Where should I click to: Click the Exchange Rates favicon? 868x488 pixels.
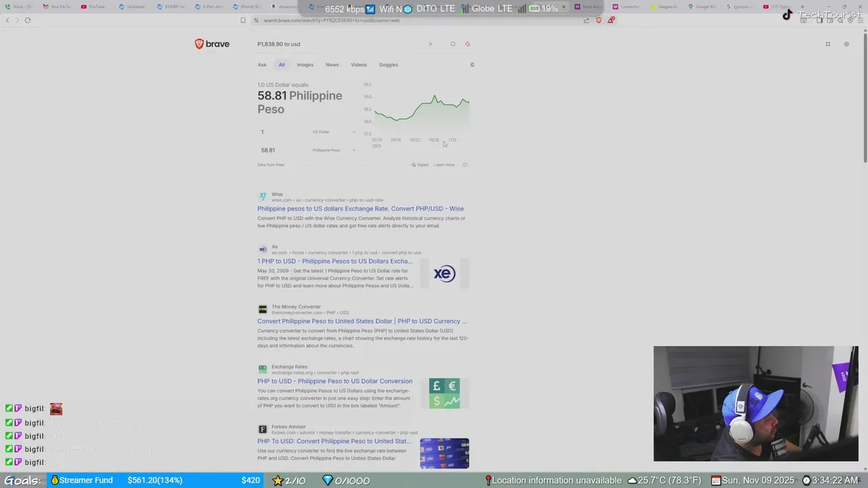tap(262, 369)
